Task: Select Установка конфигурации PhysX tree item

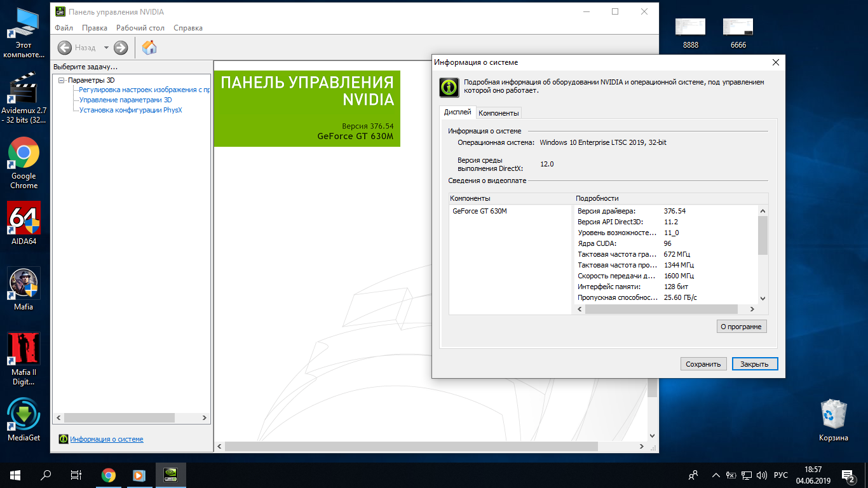Action: [130, 111]
